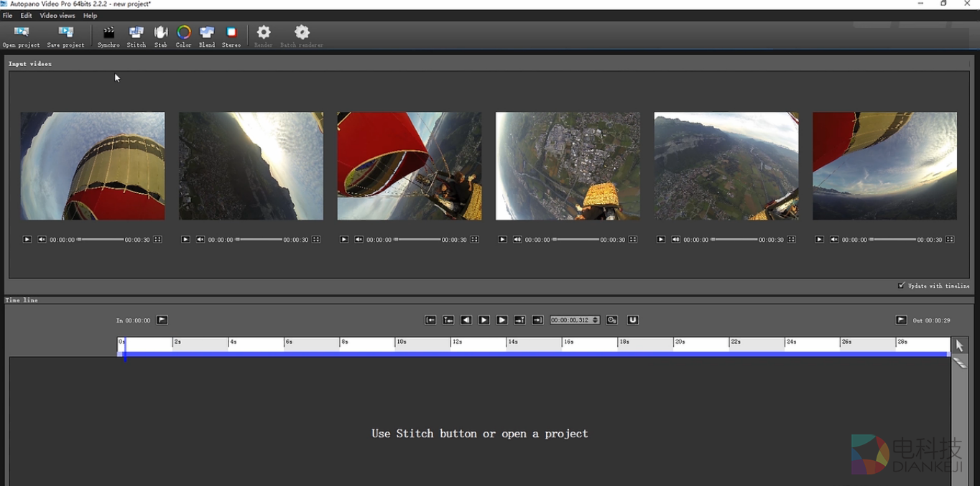This screenshot has height=486, width=980.
Task: Mute audio on the first input video
Action: tap(42, 240)
